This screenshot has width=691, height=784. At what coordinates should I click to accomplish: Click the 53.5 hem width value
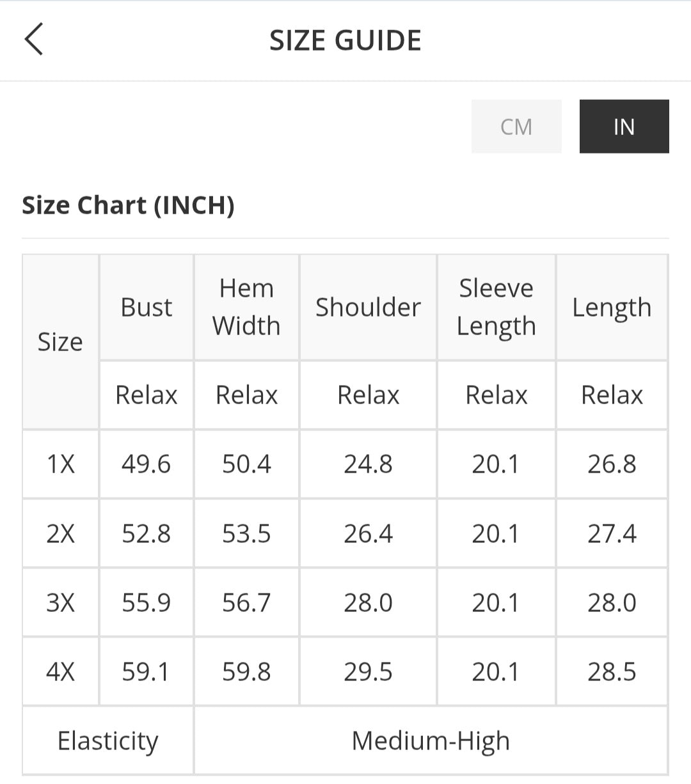click(246, 533)
